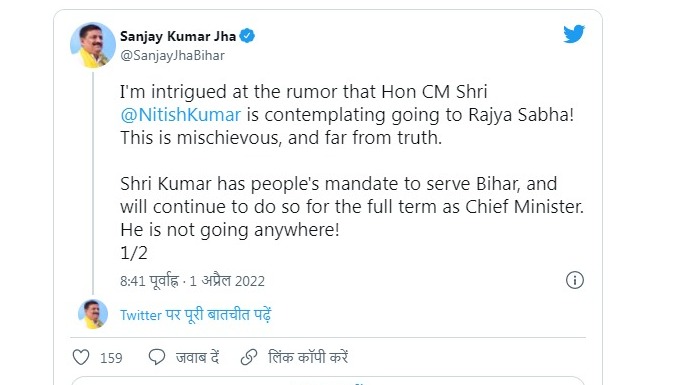Click the Twitter bird logo

click(574, 34)
